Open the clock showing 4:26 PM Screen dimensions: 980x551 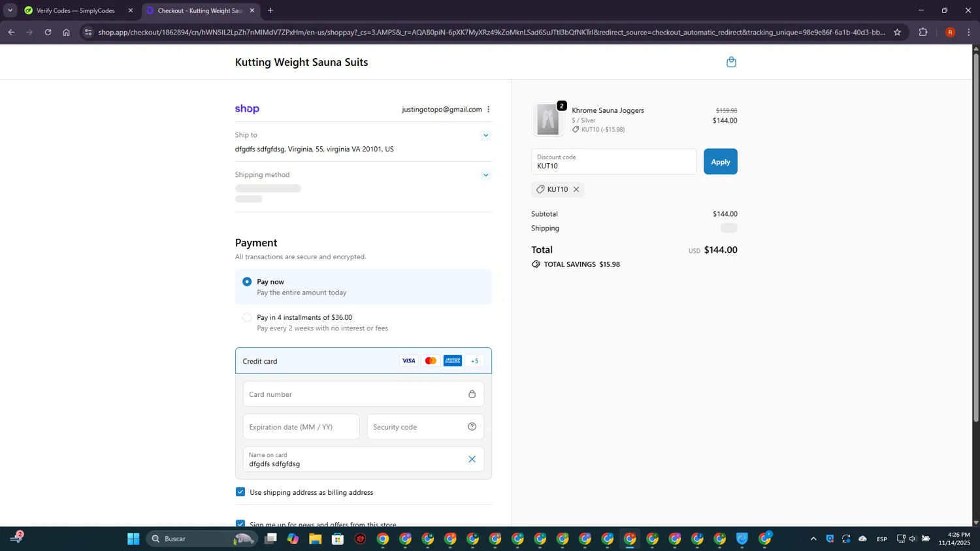pyautogui.click(x=955, y=539)
